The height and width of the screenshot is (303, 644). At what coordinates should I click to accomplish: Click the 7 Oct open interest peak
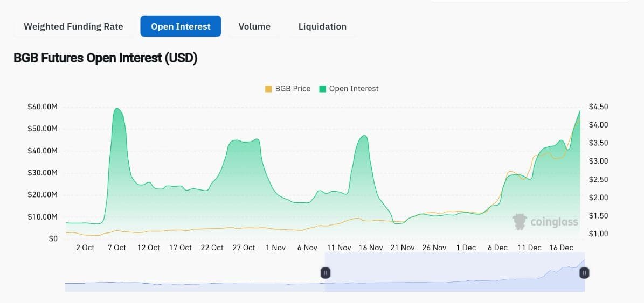tap(117, 109)
